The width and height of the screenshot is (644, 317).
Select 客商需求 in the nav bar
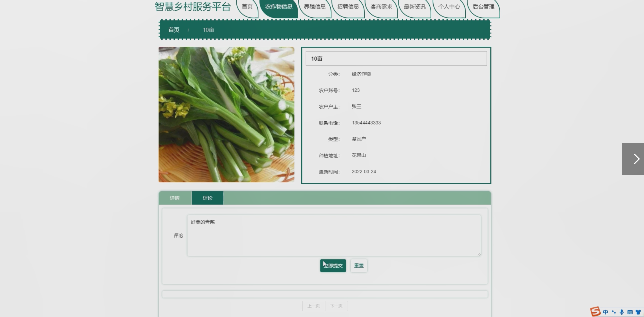(x=381, y=7)
